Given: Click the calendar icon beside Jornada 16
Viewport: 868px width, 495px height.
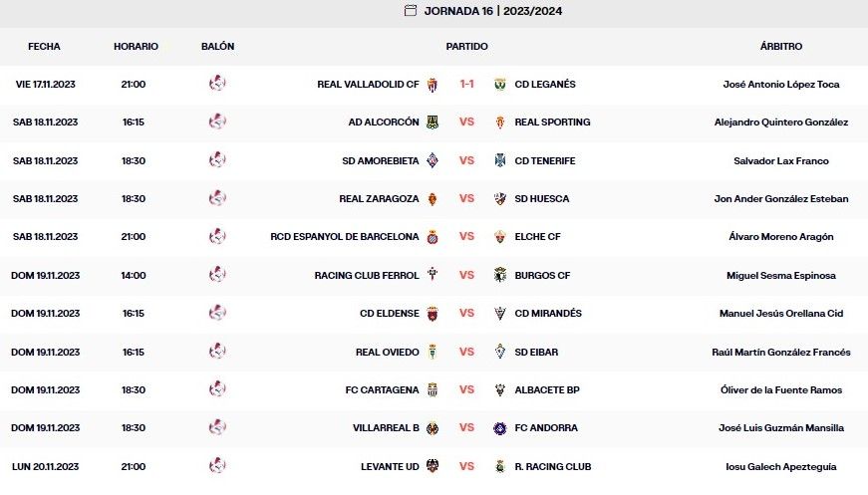Looking at the screenshot, I should (x=410, y=11).
